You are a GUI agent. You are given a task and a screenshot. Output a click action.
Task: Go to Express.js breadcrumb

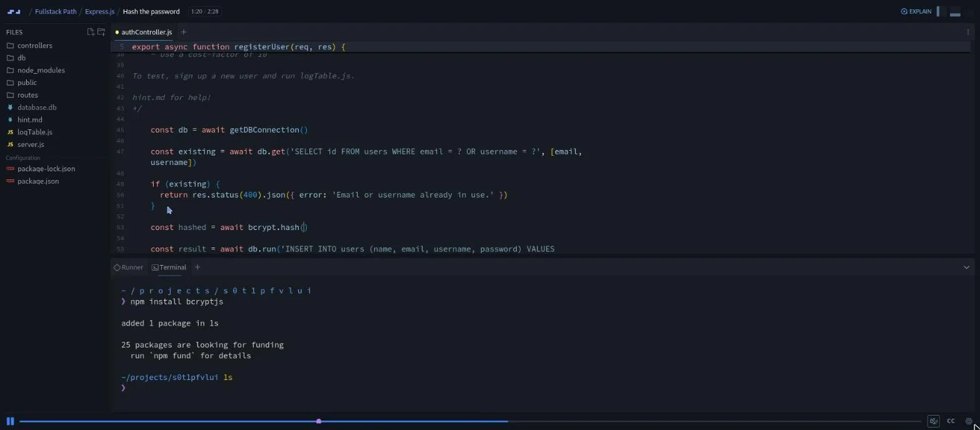(x=100, y=11)
